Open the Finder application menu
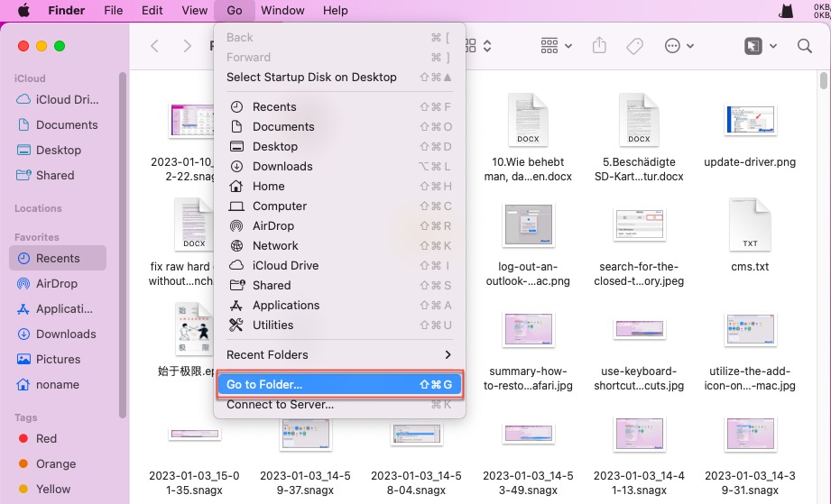This screenshot has width=831, height=504. coord(66,11)
